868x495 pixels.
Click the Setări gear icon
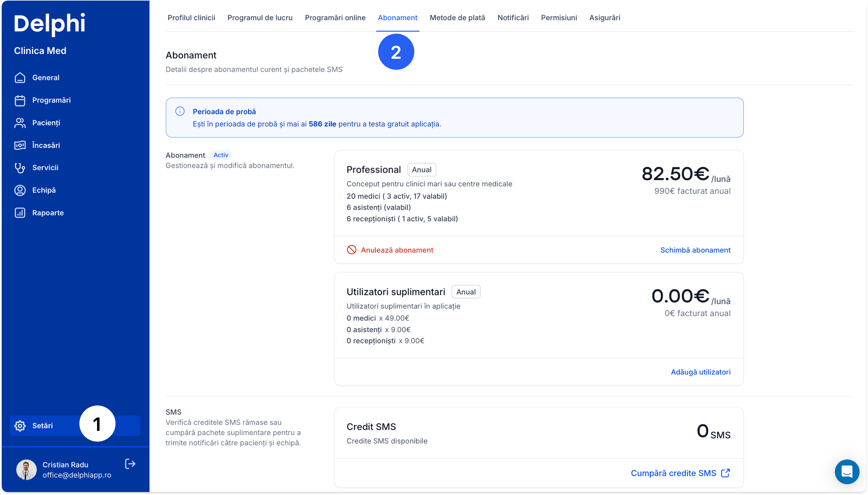tap(20, 426)
